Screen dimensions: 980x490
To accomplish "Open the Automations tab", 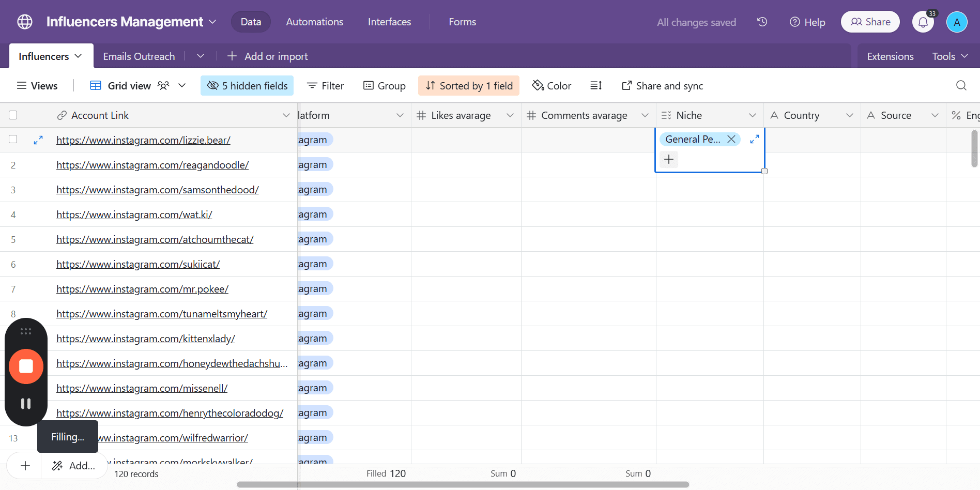I will (x=315, y=22).
